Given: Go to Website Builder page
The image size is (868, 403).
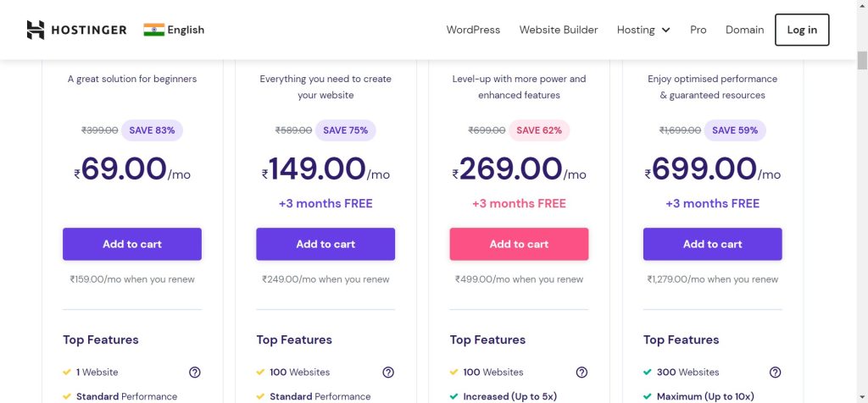Looking at the screenshot, I should pyautogui.click(x=559, y=30).
